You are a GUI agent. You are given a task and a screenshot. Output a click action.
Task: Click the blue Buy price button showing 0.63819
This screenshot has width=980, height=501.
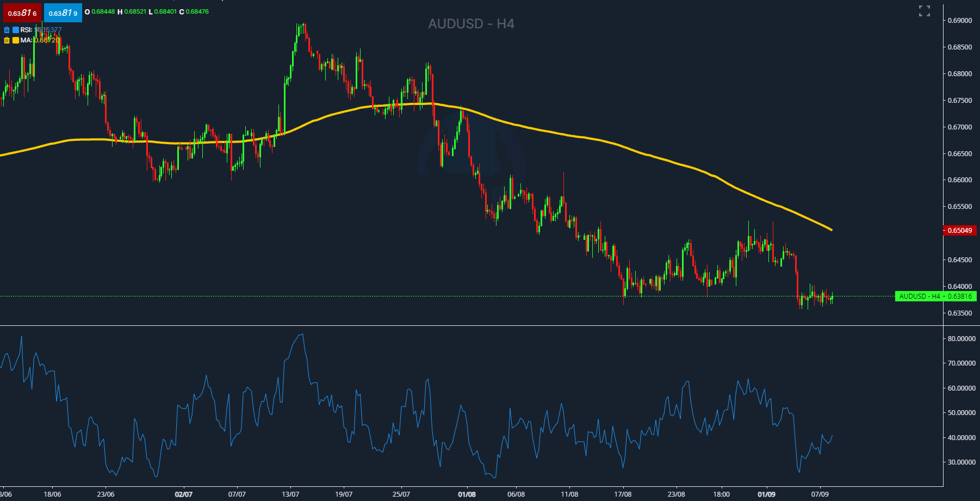click(63, 13)
